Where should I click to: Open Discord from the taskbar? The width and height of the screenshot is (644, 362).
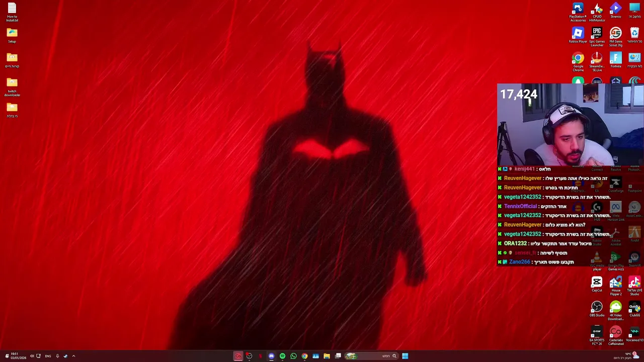pos(271,356)
